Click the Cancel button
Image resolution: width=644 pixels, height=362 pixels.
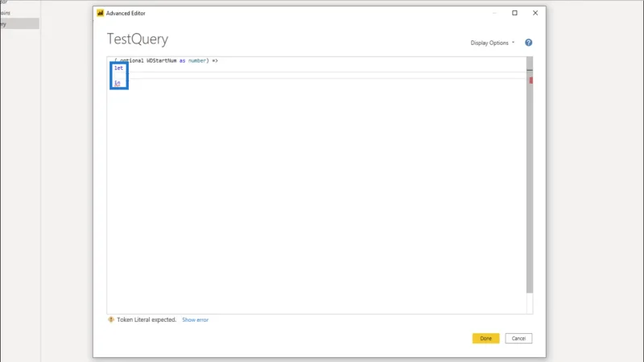pos(518,338)
